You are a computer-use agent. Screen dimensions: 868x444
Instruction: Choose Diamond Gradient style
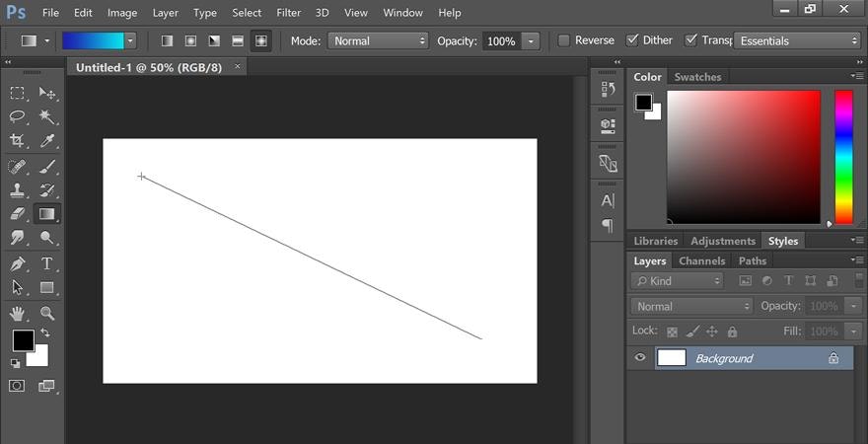coord(260,40)
